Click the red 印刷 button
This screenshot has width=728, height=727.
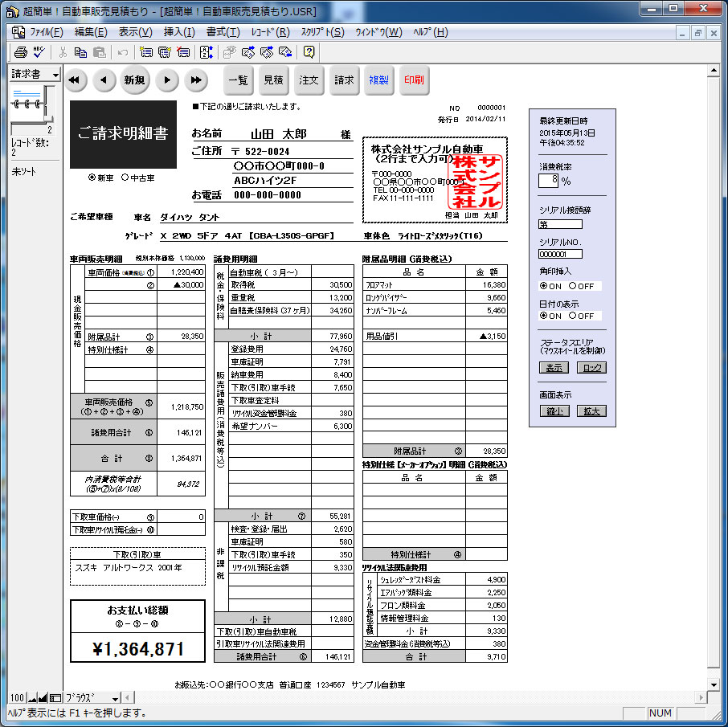coord(414,80)
